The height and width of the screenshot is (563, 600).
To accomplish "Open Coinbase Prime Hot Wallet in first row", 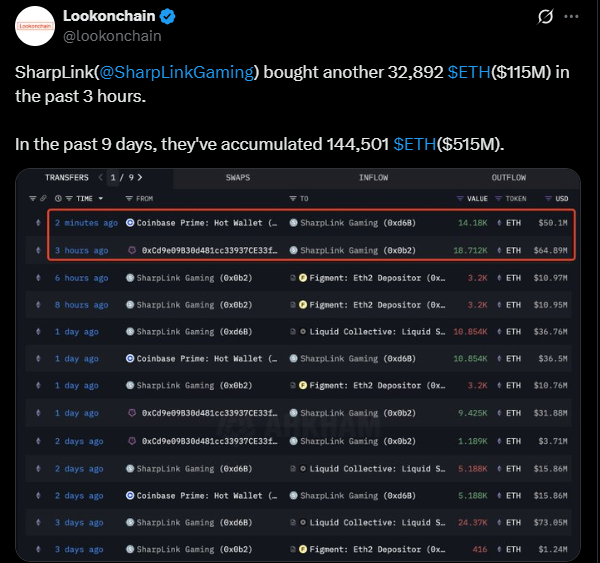I will [202, 223].
